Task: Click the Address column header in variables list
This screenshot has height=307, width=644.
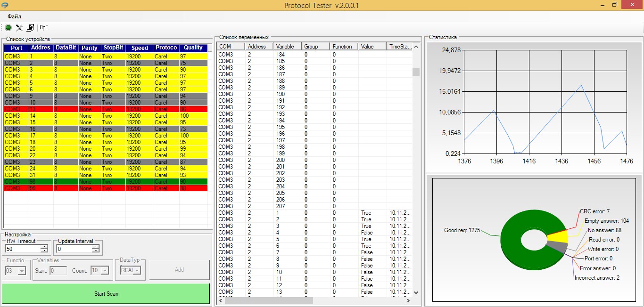Action: [259, 47]
